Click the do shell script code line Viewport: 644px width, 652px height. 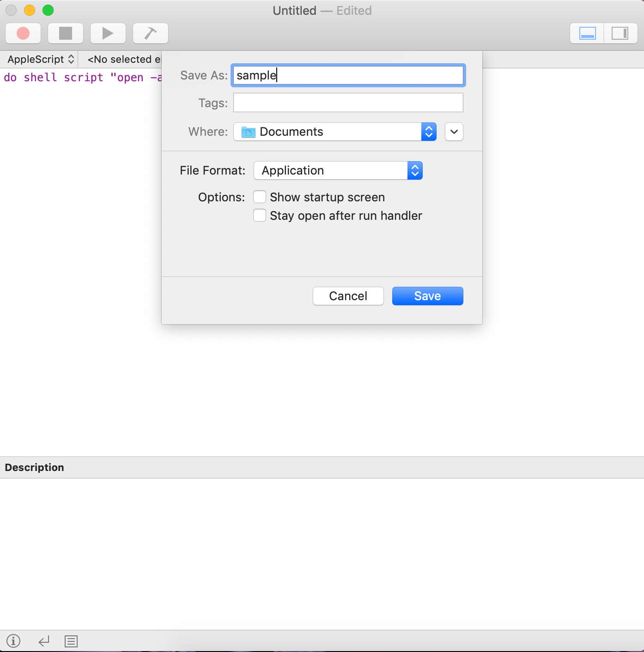83,78
